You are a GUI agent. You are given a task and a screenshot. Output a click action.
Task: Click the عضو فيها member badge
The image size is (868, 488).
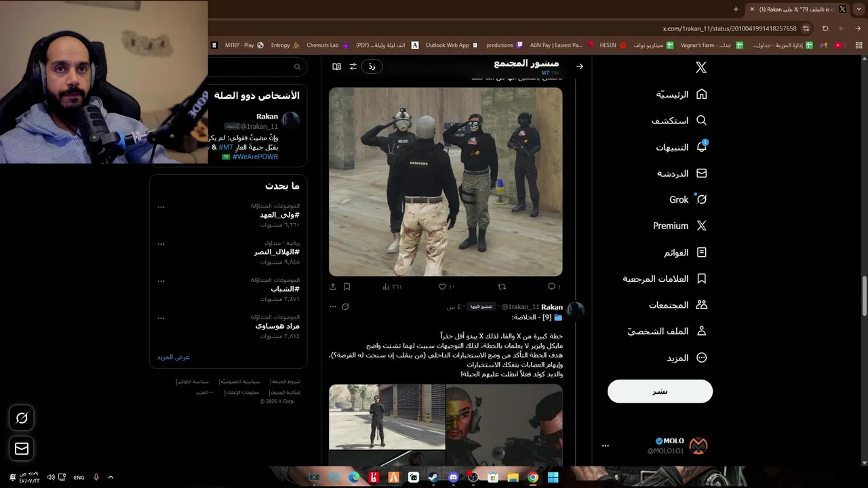tap(481, 306)
